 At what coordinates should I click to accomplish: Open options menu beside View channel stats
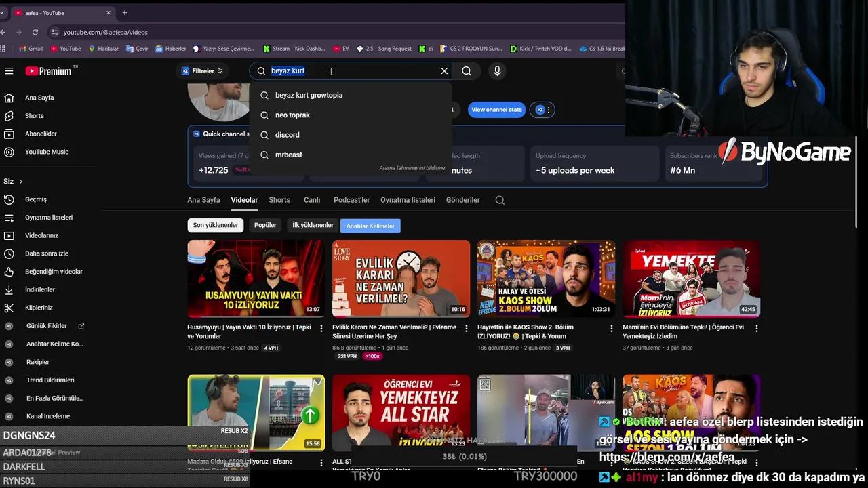[549, 110]
